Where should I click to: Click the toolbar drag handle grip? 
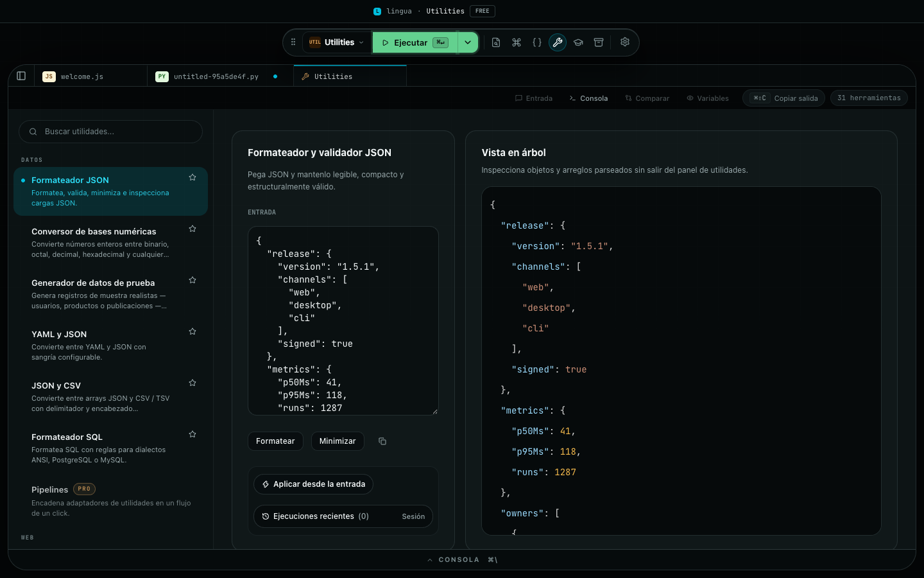pyautogui.click(x=293, y=42)
